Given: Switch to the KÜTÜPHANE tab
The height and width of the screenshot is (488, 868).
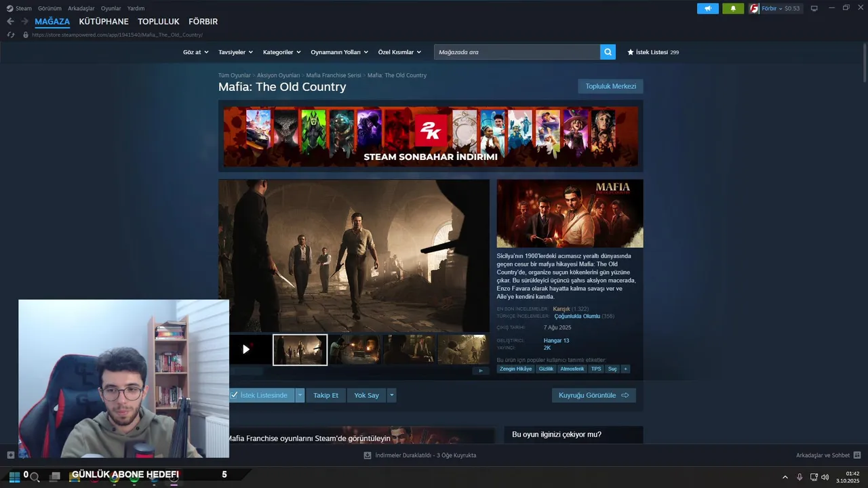Looking at the screenshot, I should tap(104, 22).
